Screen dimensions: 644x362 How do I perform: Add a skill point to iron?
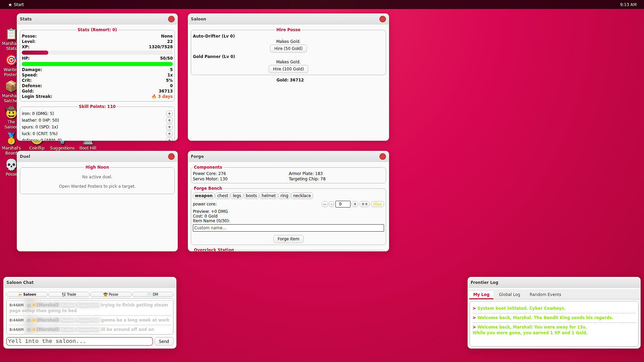coord(169,114)
